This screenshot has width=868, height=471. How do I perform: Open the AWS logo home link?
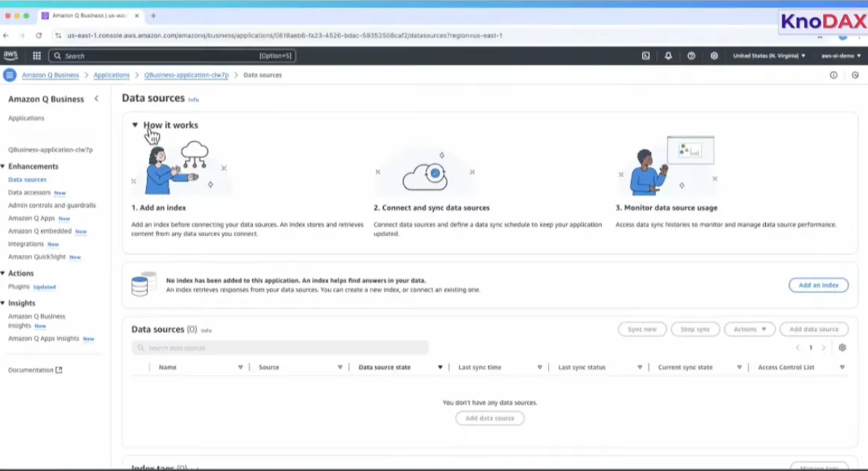(10, 55)
